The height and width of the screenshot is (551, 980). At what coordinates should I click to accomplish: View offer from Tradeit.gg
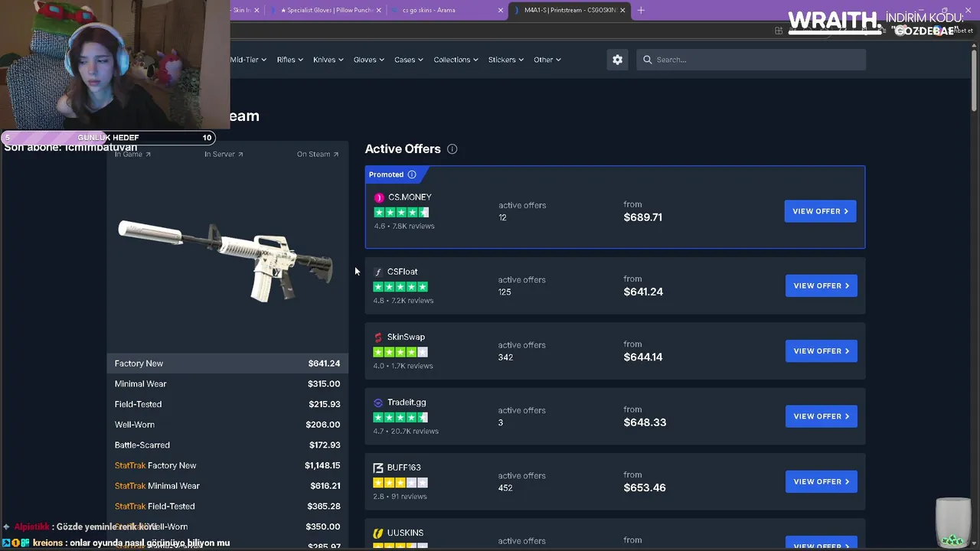822,416
